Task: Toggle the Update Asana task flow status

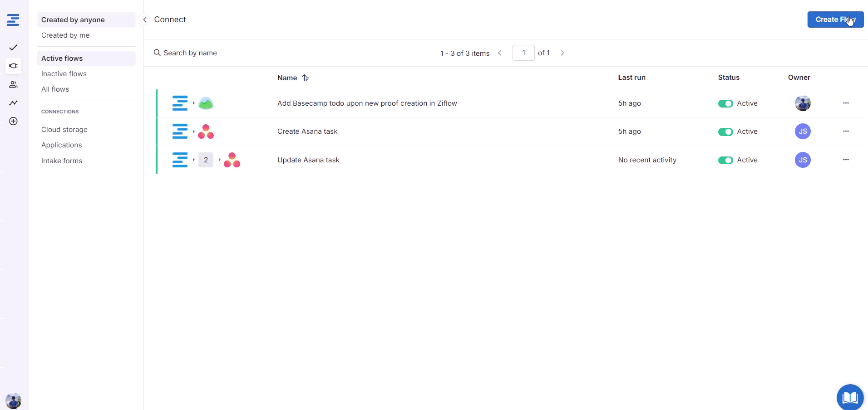Action: [x=725, y=160]
